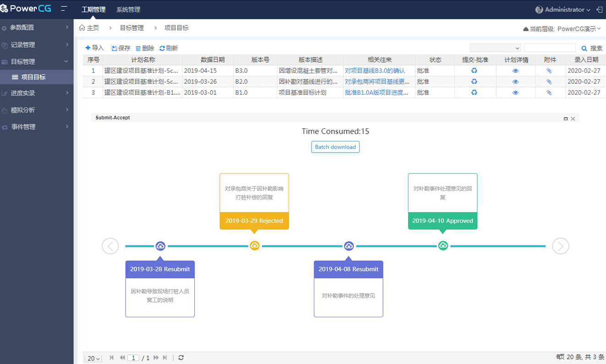Viewport: 606px width, 364px height.
Task: Collapse sidebar using the hamburger icon
Action: 64,9
